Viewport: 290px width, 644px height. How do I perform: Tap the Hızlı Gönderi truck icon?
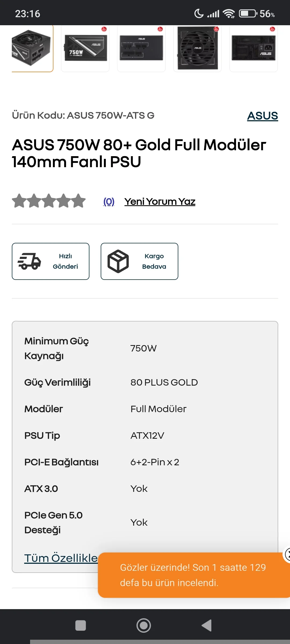click(x=29, y=261)
